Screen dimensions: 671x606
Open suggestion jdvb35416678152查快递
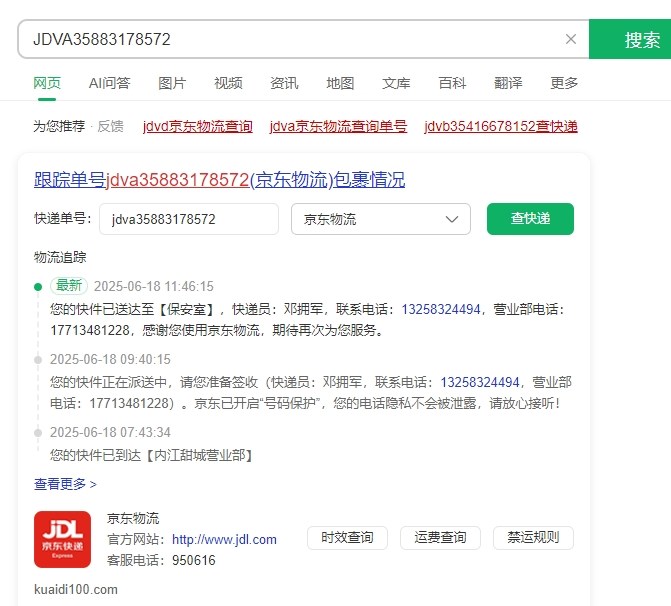click(501, 126)
